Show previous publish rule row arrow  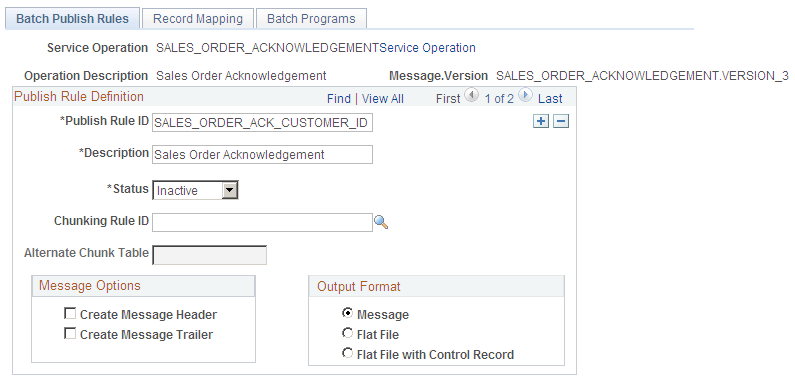point(471,96)
